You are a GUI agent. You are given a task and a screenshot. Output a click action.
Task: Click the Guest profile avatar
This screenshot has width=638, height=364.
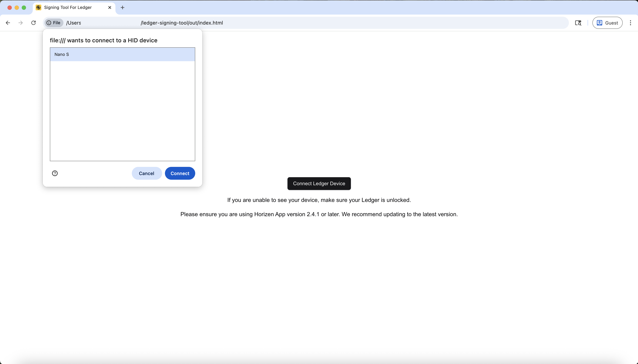click(608, 23)
